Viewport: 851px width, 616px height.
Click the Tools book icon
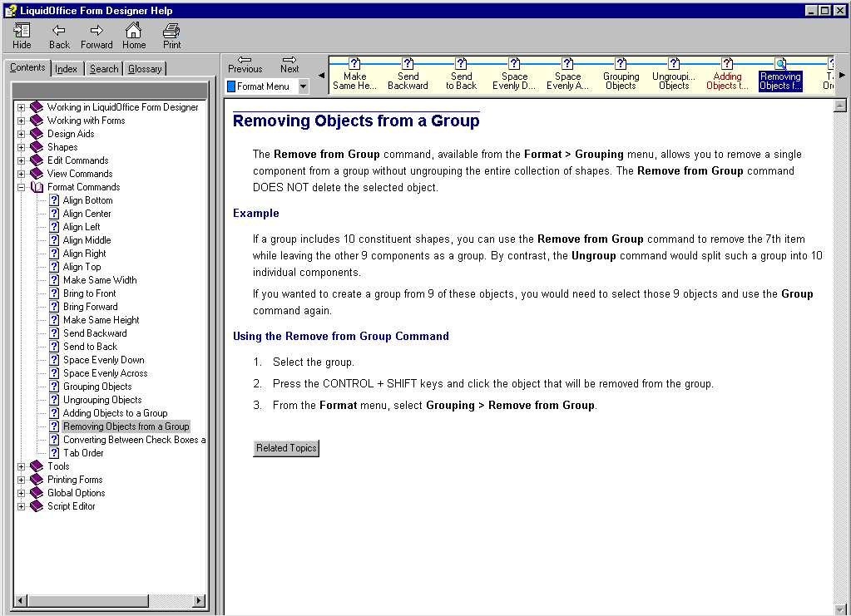(37, 466)
